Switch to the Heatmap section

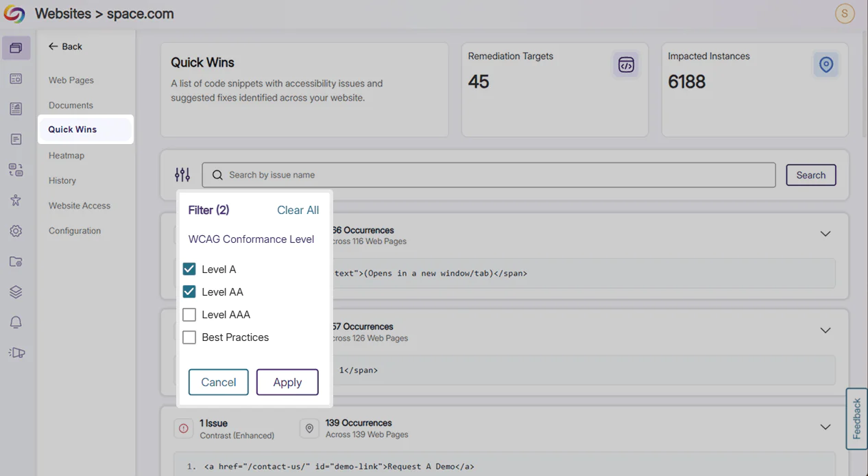66,155
